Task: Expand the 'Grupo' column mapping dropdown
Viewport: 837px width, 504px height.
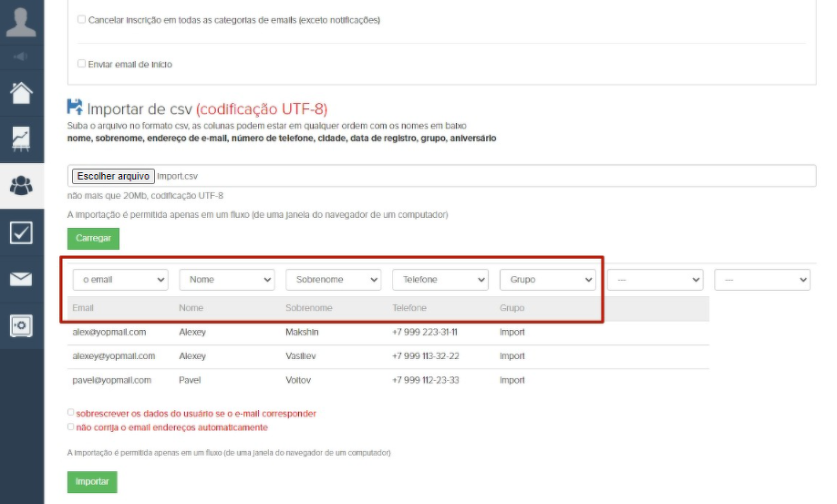Action: [x=547, y=280]
